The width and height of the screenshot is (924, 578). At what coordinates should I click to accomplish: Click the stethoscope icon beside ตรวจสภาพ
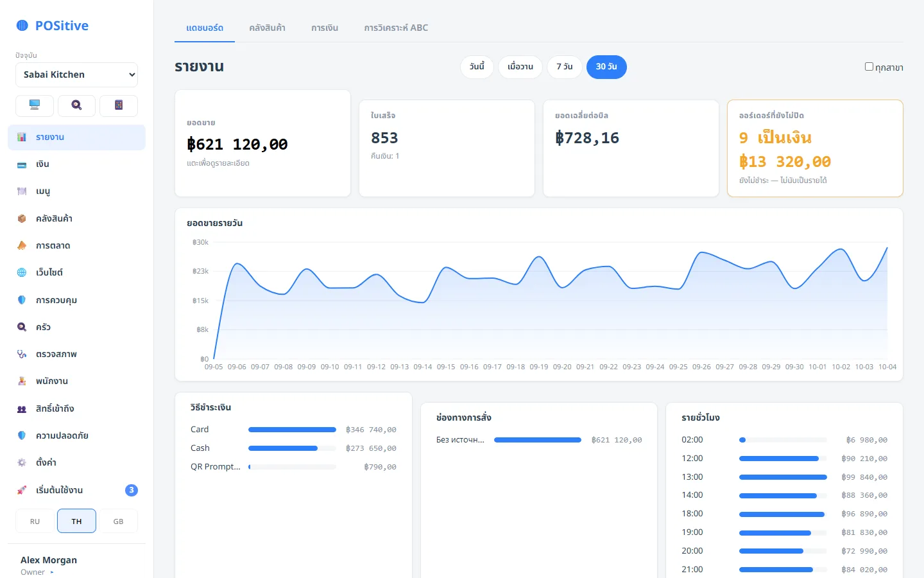coord(22,355)
